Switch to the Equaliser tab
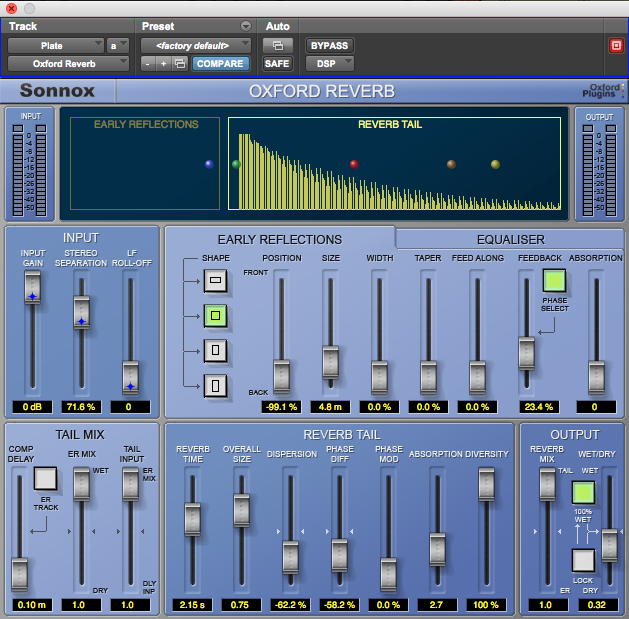The height and width of the screenshot is (619, 629). [510, 239]
